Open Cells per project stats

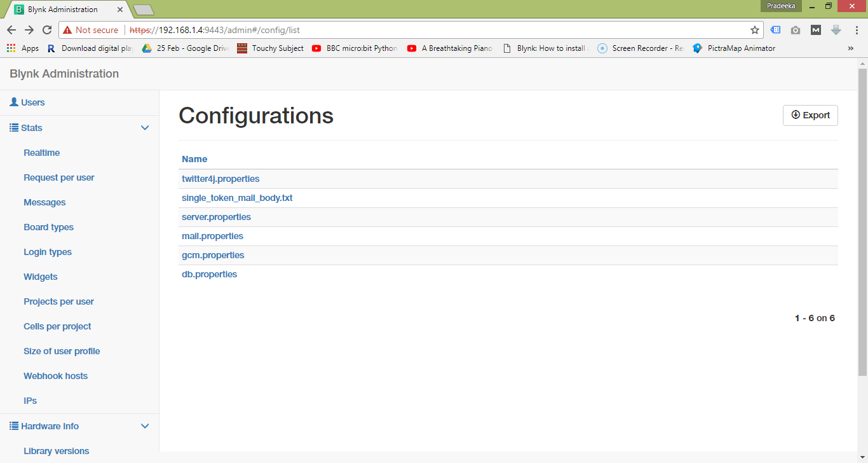pyautogui.click(x=58, y=326)
